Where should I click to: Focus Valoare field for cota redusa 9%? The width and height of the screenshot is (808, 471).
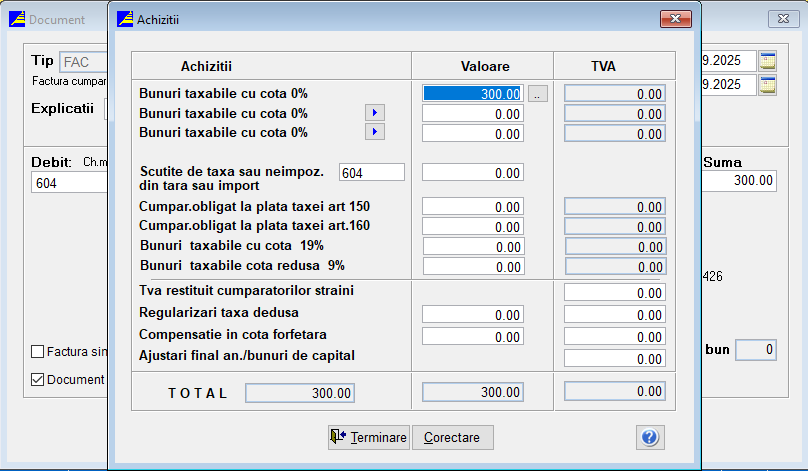coord(473,266)
